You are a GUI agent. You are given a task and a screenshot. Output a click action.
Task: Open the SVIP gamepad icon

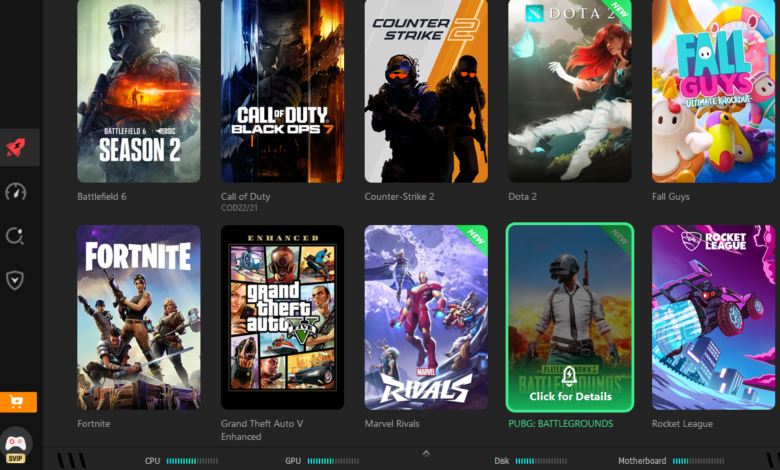(x=15, y=445)
